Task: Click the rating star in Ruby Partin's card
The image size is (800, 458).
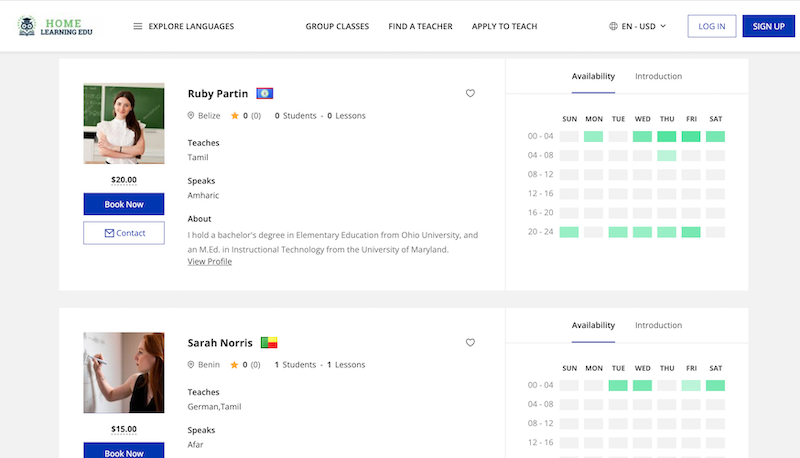Action: click(x=235, y=116)
